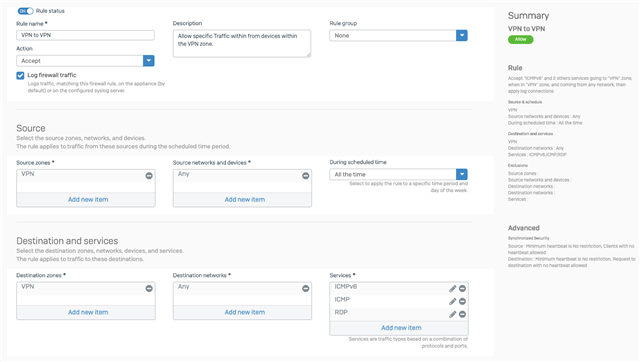Remove the RDP service entry
Screen dimensions: 640x362
click(x=462, y=314)
